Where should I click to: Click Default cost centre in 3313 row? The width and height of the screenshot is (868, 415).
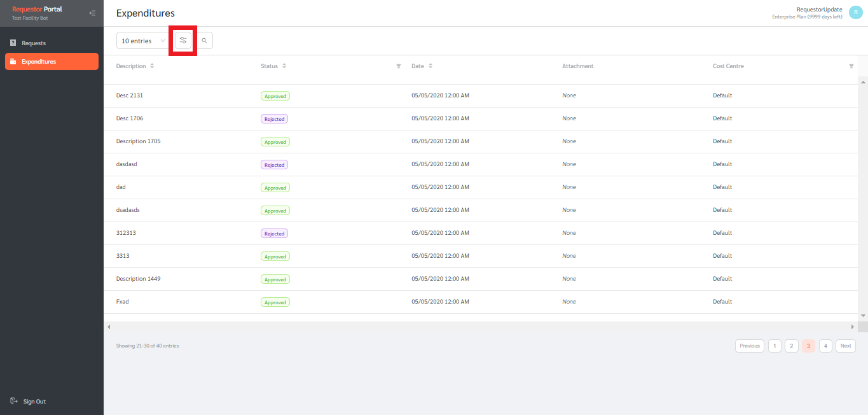722,256
